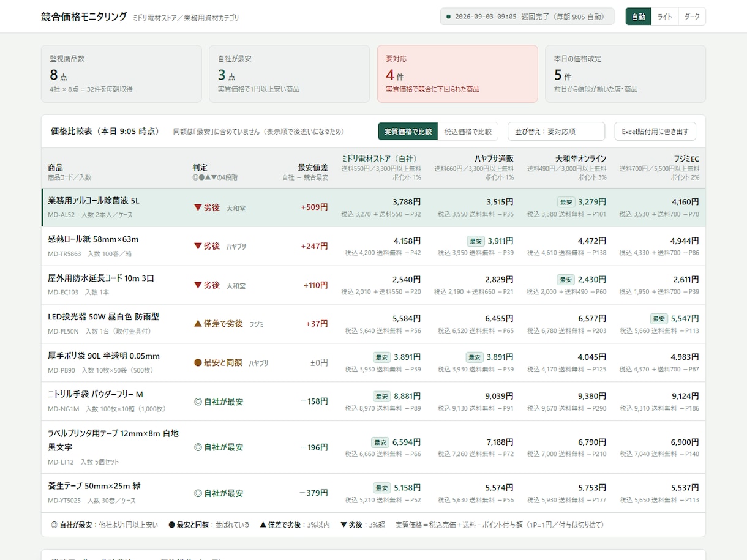Click the 最安 badge beside 5,158円
The image size is (747, 560).
click(381, 488)
